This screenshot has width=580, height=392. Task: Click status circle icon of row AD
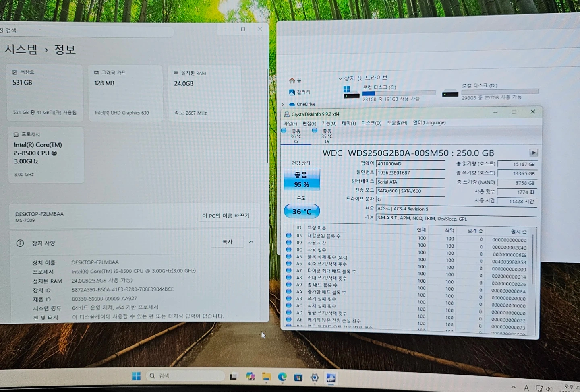[289, 313]
